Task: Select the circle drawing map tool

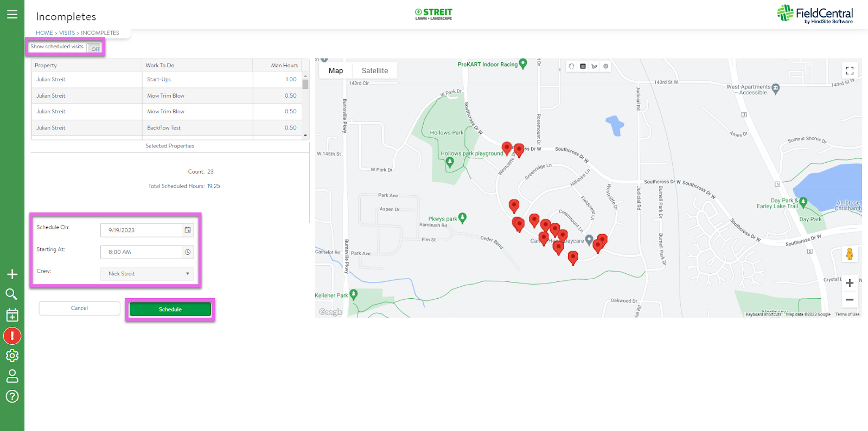Action: click(605, 66)
